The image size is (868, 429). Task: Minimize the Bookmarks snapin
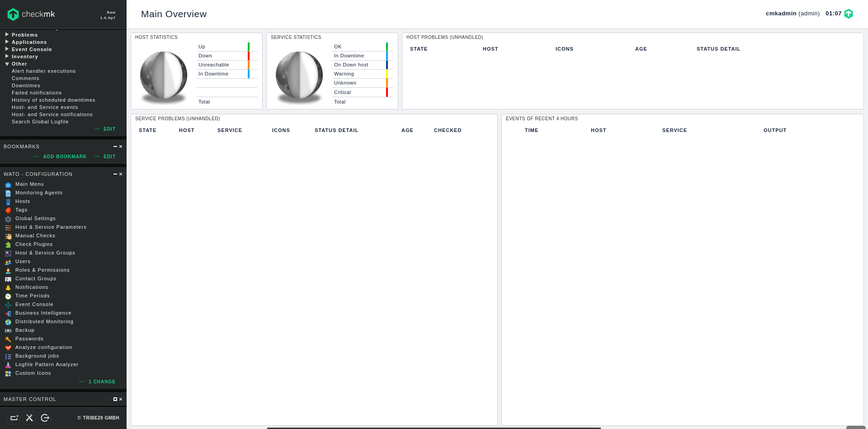[x=115, y=146]
